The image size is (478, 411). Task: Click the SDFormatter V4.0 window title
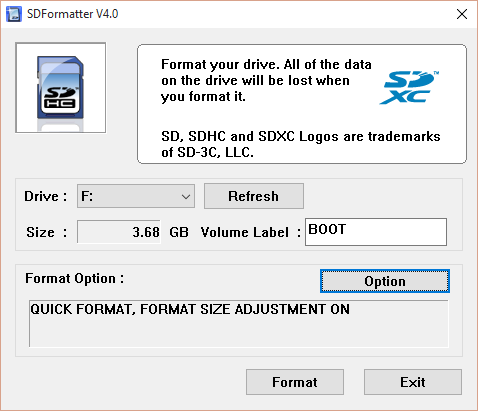pos(72,14)
